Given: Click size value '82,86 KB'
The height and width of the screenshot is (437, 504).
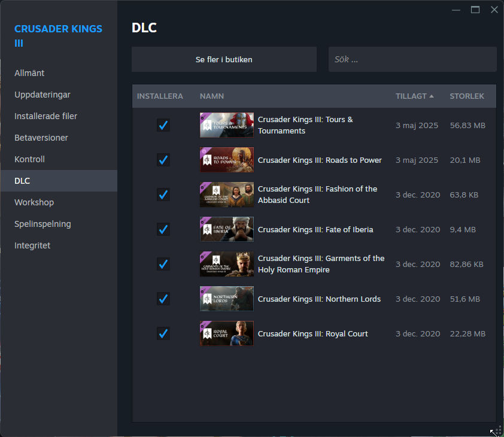Looking at the screenshot, I should point(467,265).
